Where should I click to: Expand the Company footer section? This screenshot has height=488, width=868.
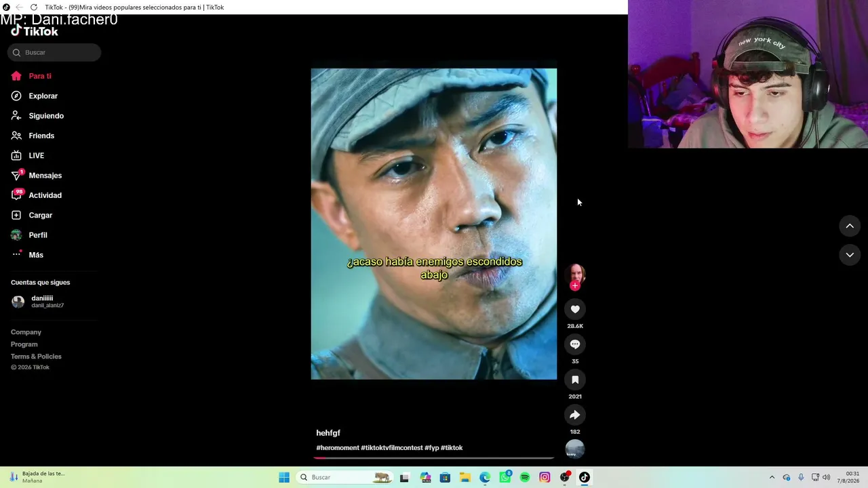pos(26,332)
